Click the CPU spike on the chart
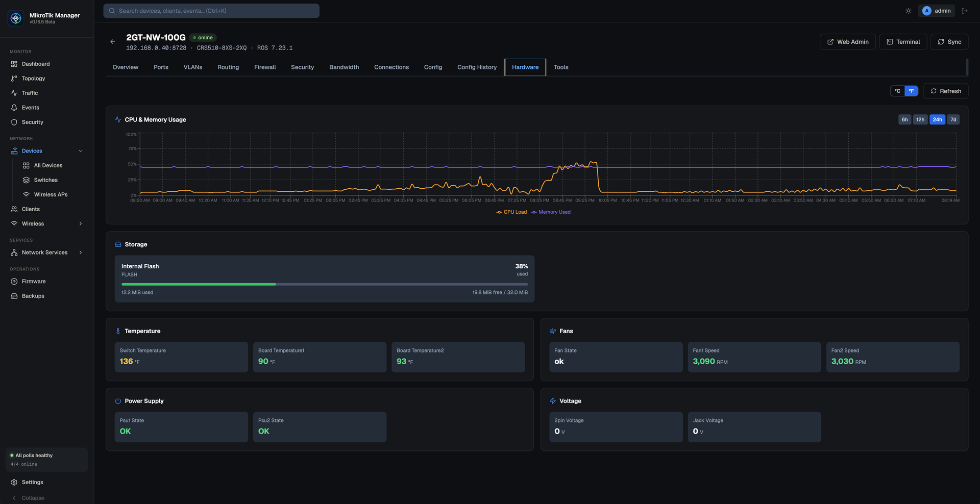The width and height of the screenshot is (980, 504). pos(592,163)
